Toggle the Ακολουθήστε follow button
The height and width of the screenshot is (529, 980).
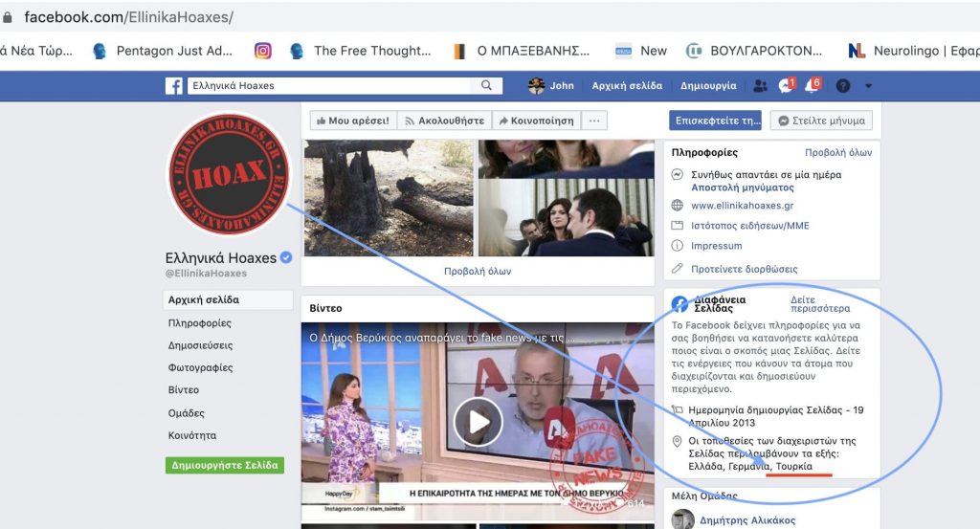click(444, 121)
